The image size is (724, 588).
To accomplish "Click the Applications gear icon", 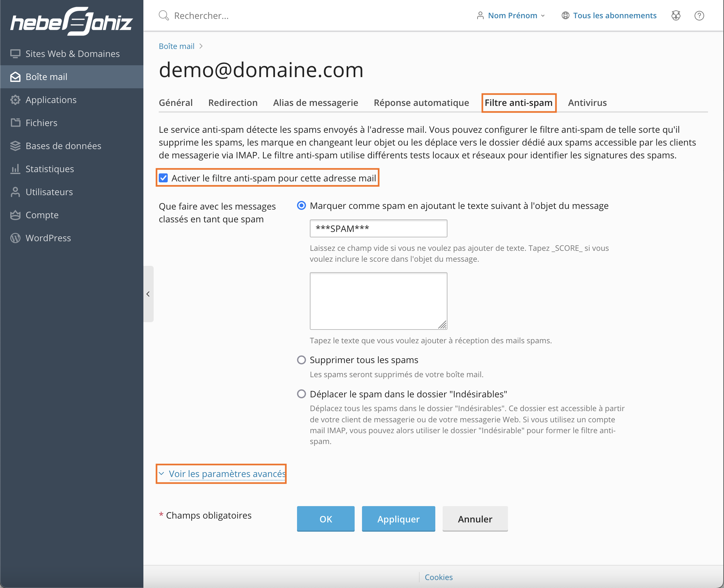I will (15, 99).
